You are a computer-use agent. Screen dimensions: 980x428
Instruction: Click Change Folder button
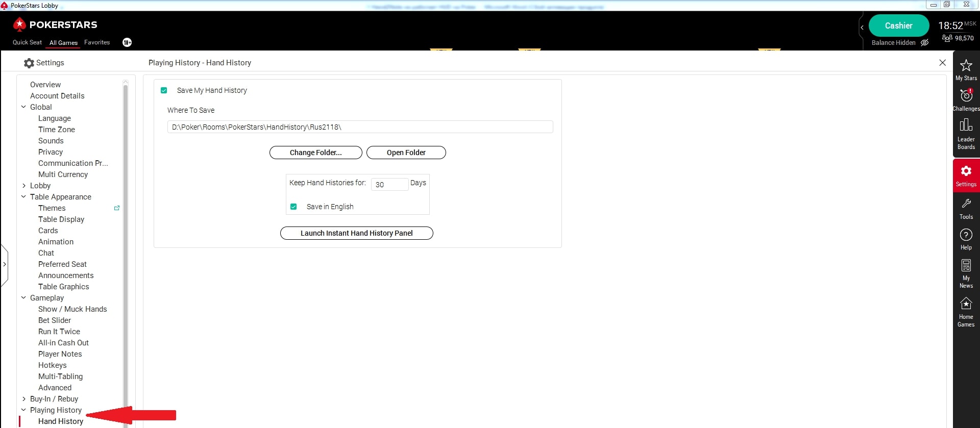click(x=315, y=153)
